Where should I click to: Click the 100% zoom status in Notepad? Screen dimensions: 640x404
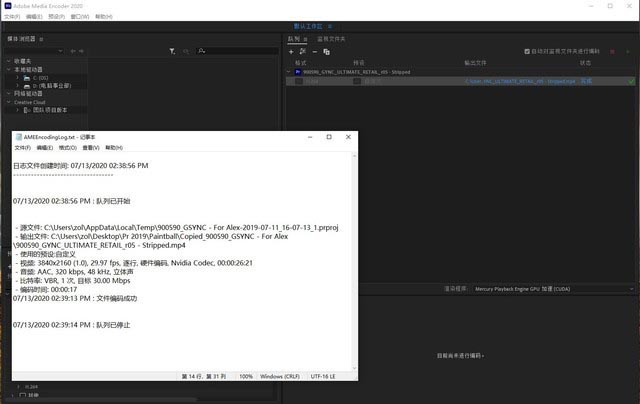[x=246, y=376]
